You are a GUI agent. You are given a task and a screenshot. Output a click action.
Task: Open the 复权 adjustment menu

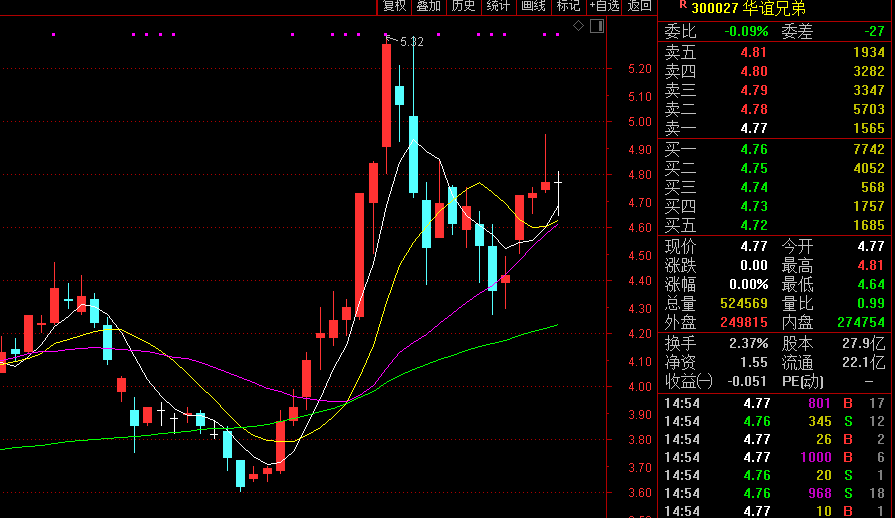coord(395,6)
